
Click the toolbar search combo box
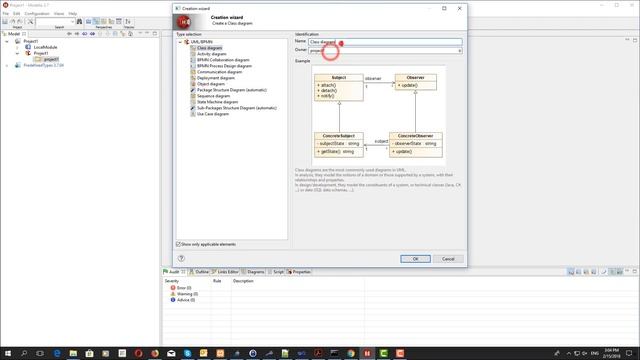[x=55, y=21]
